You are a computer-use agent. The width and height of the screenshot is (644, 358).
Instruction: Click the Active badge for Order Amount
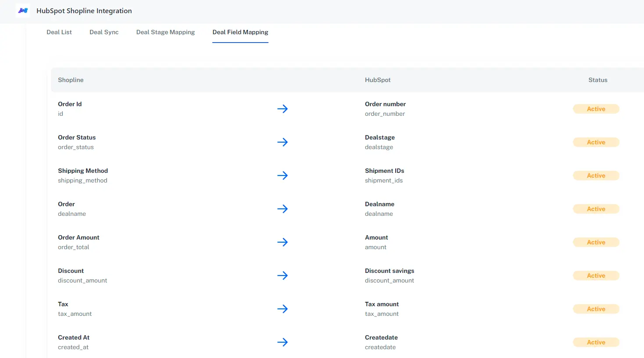596,242
